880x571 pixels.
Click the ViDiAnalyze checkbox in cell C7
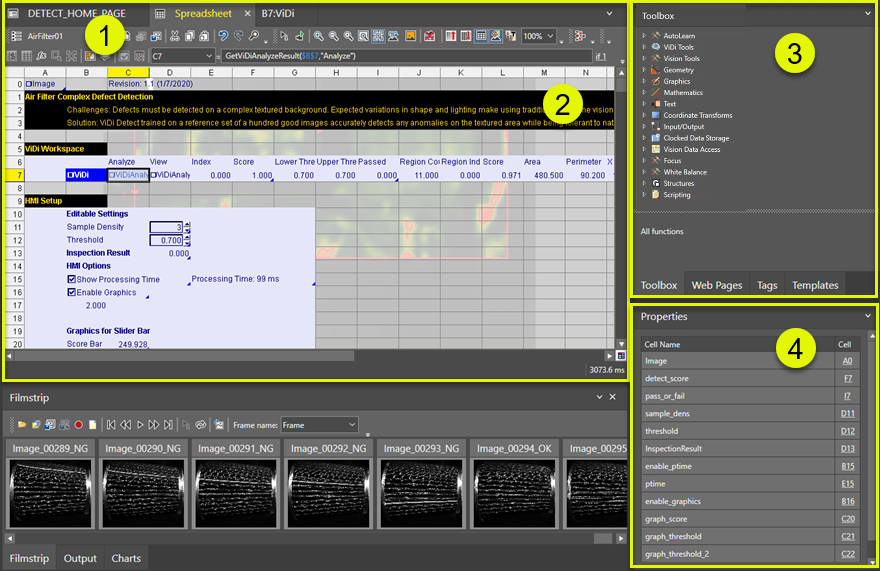(x=112, y=175)
